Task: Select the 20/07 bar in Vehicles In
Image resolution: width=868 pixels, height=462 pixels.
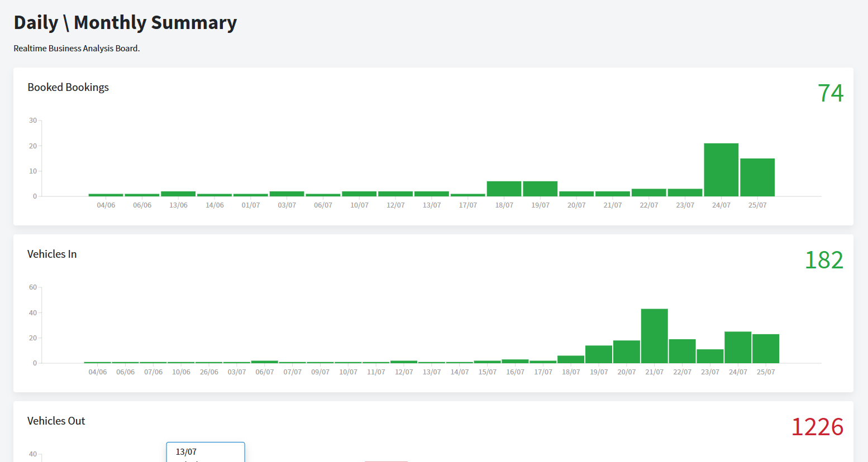Action: coord(626,352)
